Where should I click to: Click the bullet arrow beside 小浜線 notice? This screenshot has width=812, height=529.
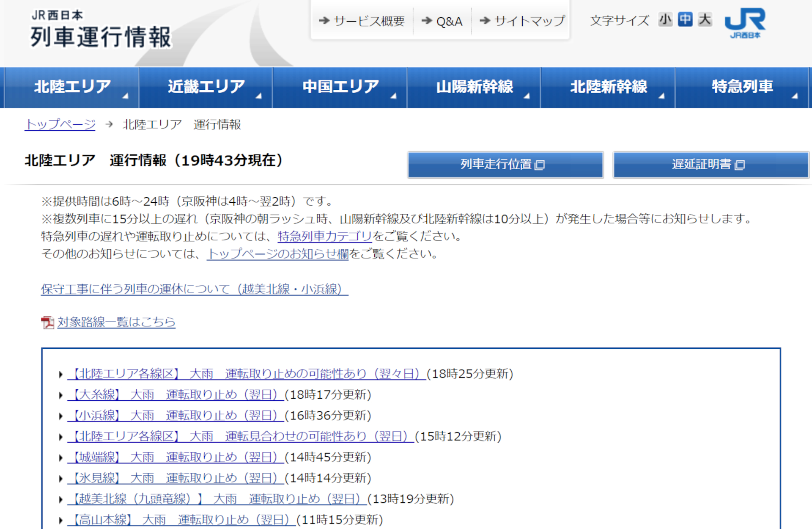tap(61, 416)
